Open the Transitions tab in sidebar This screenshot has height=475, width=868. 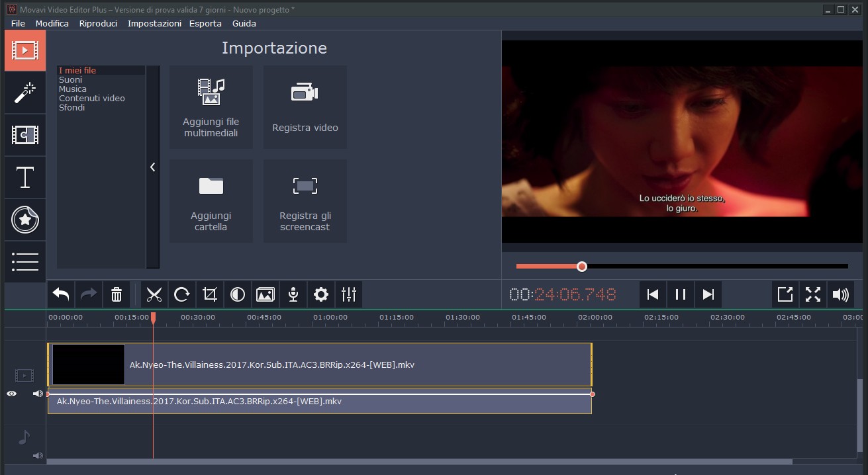pyautogui.click(x=25, y=135)
